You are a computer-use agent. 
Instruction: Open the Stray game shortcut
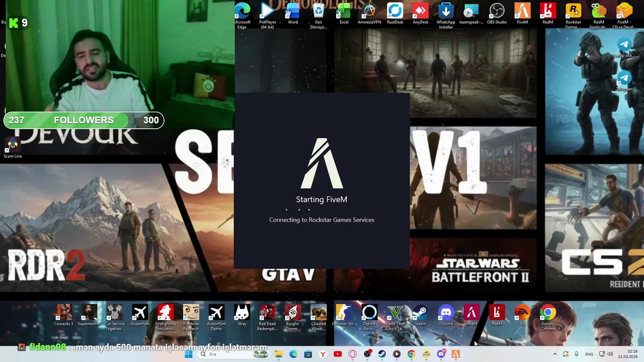pos(242,315)
